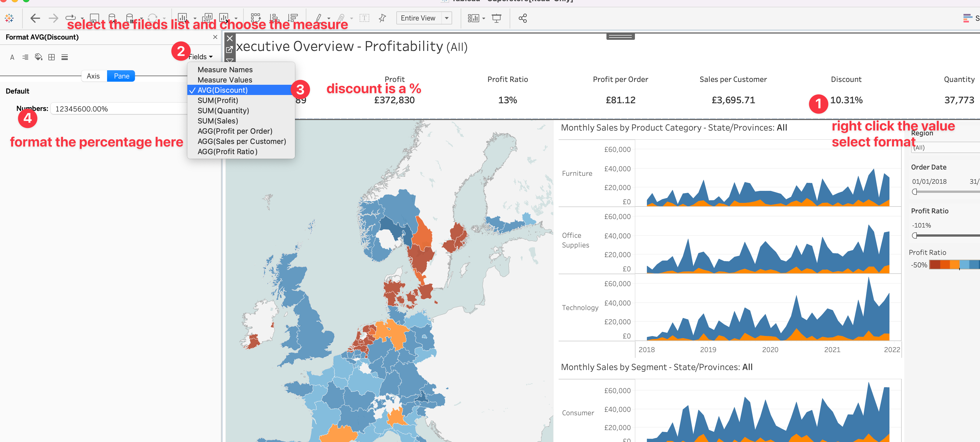980x442 pixels.
Task: Toggle the fix axes pin icon
Action: pos(383,18)
